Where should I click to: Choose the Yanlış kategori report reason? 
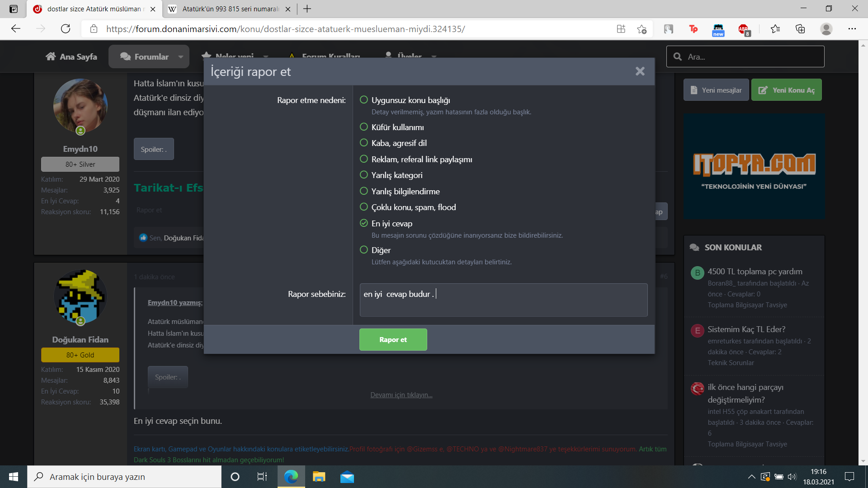coord(364,175)
